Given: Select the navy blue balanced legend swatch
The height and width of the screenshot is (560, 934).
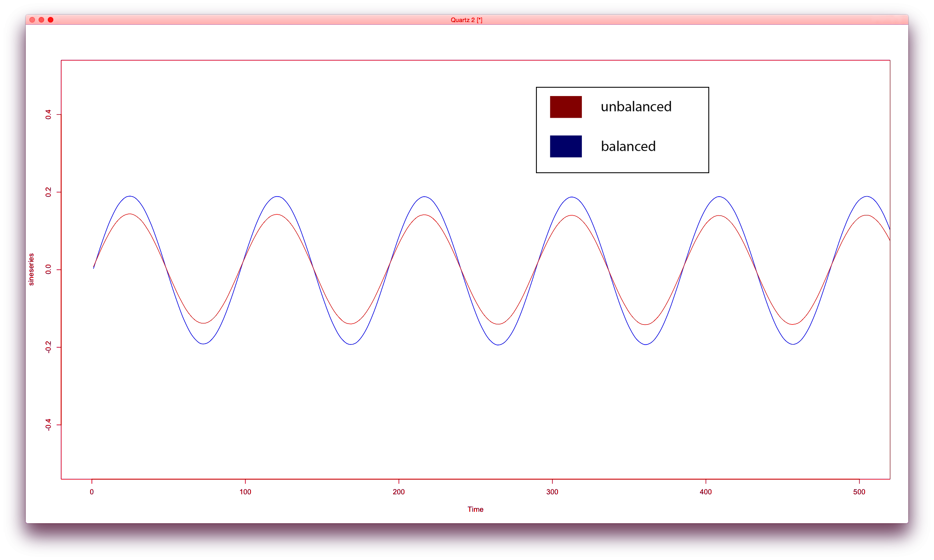Looking at the screenshot, I should click(x=565, y=146).
